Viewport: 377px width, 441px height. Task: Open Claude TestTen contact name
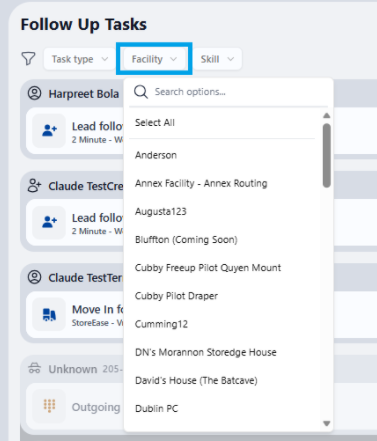86,278
